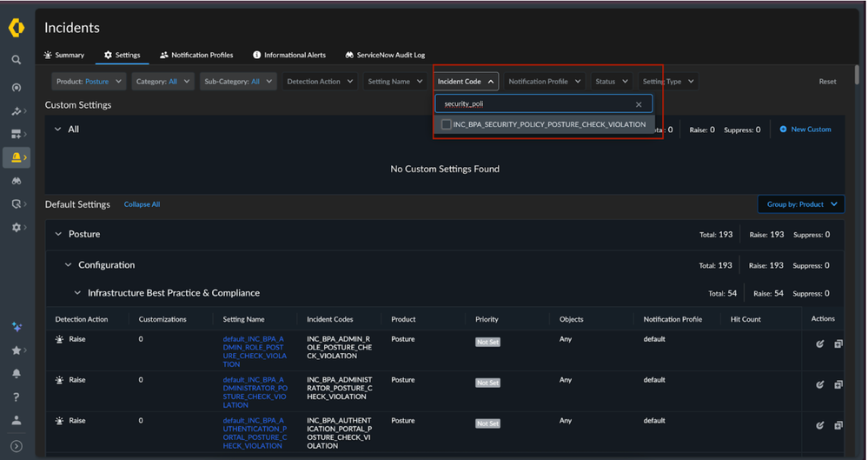This screenshot has height=460, width=868.
Task: Open the Notification Profile filter dropdown
Action: coord(544,82)
